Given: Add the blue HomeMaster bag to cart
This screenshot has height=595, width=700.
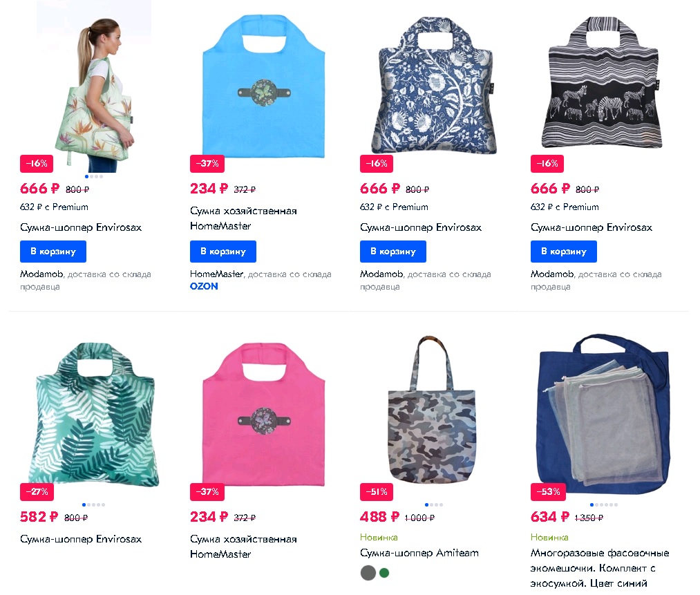Looking at the screenshot, I should coord(223,252).
